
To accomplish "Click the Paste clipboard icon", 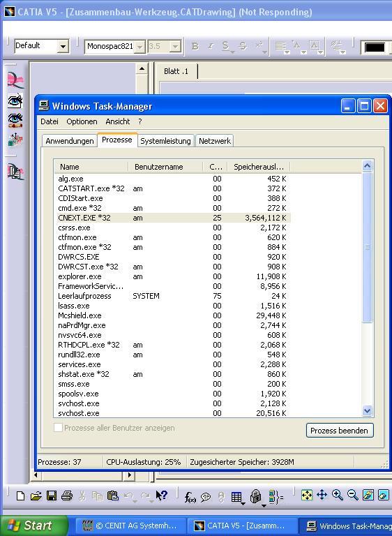I will tap(113, 496).
